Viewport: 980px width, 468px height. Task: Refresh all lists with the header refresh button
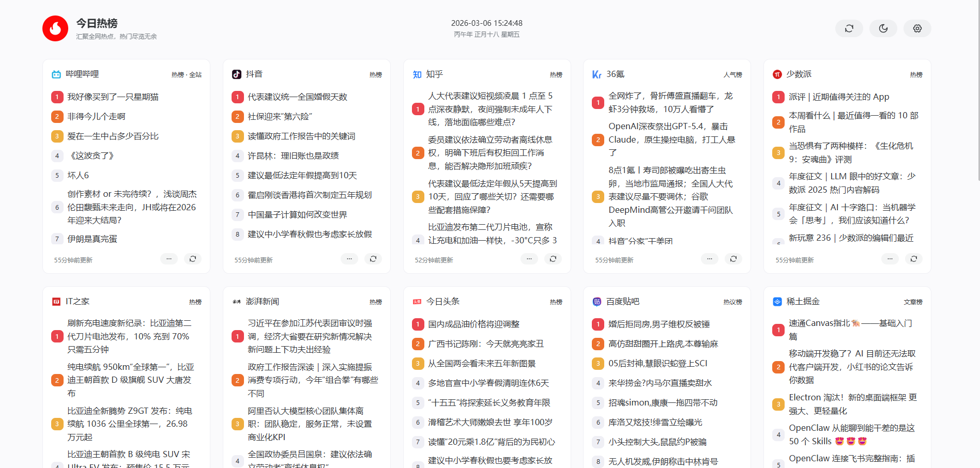(x=849, y=28)
